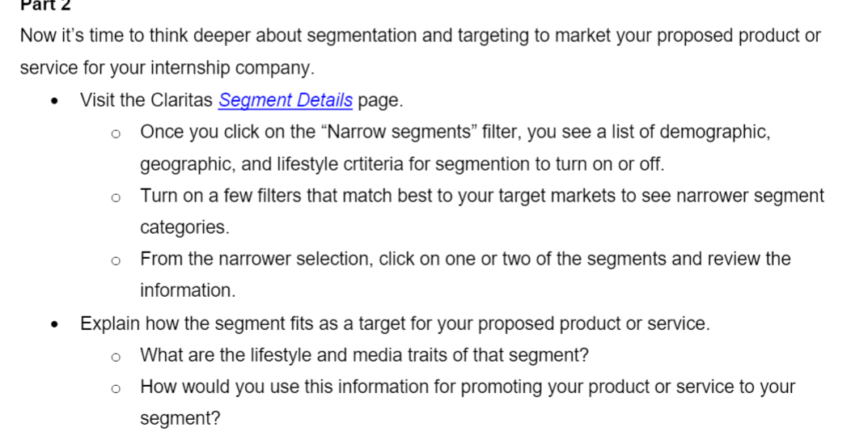Click the hollow bullet before 'How would you use'
Screen dimensions: 868x436
coord(115,388)
